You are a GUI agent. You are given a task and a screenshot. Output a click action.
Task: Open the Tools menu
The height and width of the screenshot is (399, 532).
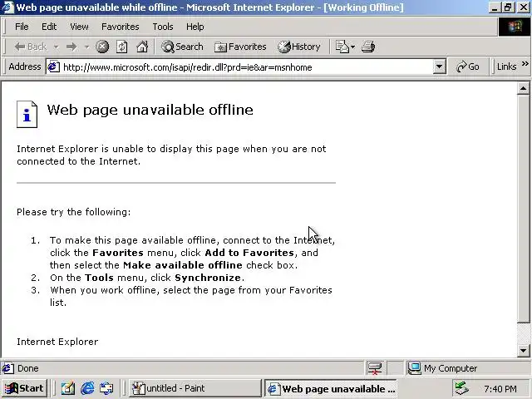(x=163, y=27)
